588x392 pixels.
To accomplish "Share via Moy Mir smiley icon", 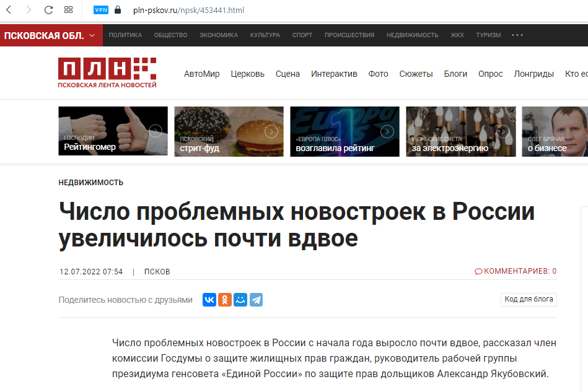I will tap(240, 300).
